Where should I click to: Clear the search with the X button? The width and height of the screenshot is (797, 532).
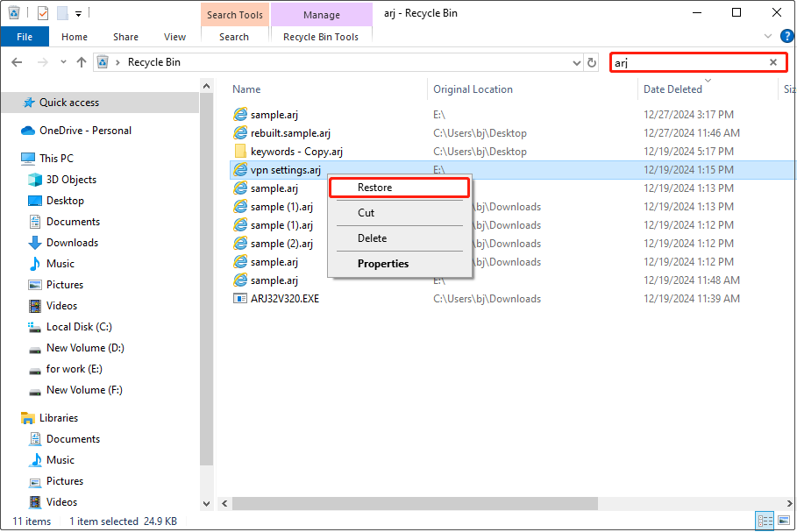(773, 62)
